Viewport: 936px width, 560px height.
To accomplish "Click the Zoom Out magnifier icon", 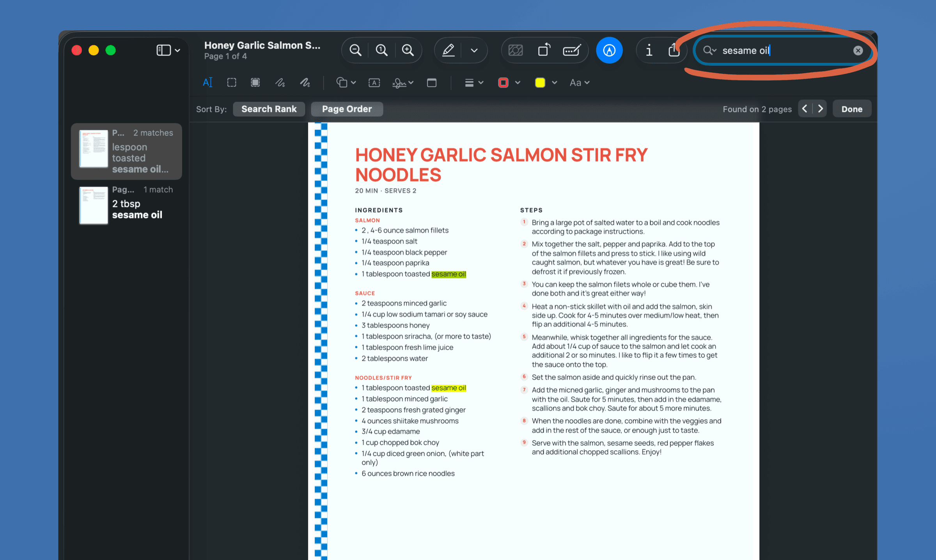I will [355, 50].
